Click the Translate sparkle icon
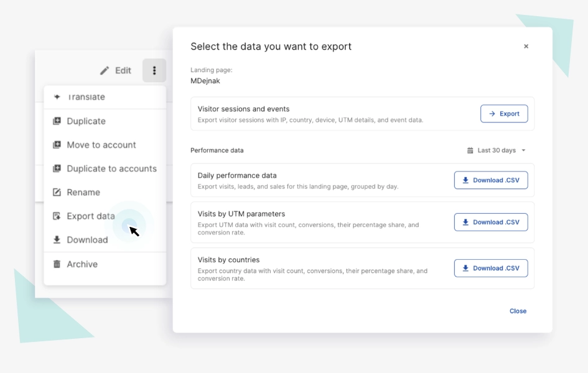The image size is (588, 373). (x=57, y=97)
